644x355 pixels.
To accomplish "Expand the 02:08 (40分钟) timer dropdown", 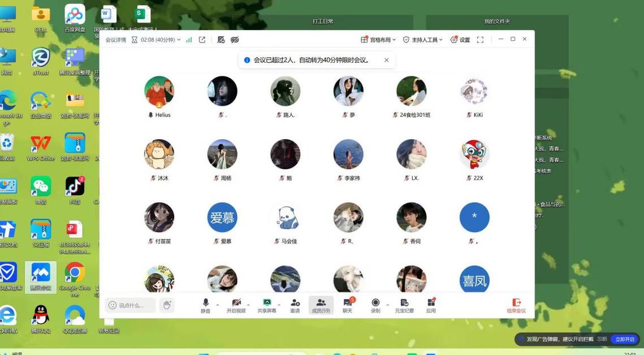I will [155, 40].
